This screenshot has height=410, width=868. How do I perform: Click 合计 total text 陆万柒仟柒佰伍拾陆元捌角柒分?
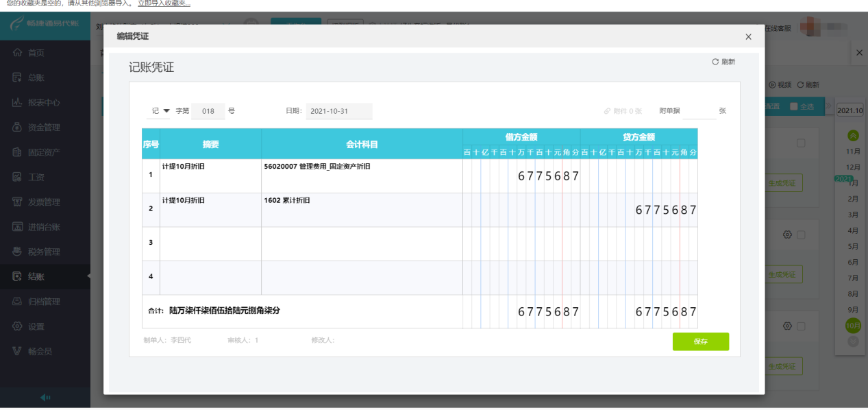225,311
